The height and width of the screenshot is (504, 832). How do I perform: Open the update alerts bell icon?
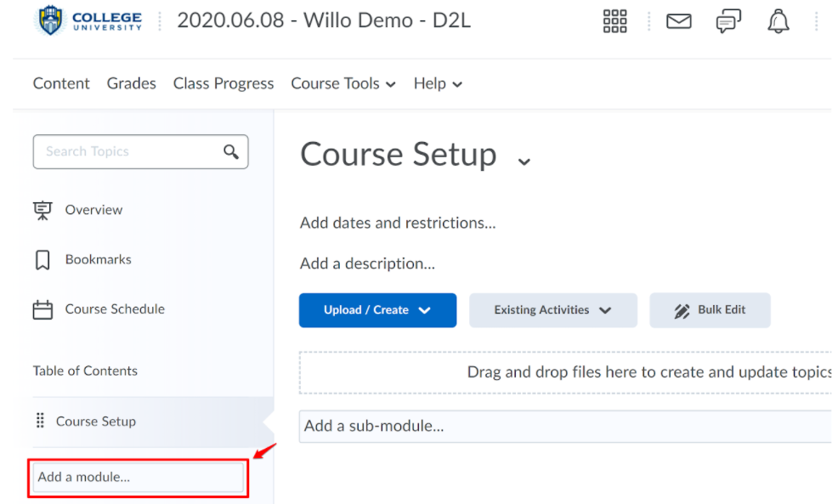pos(778,22)
